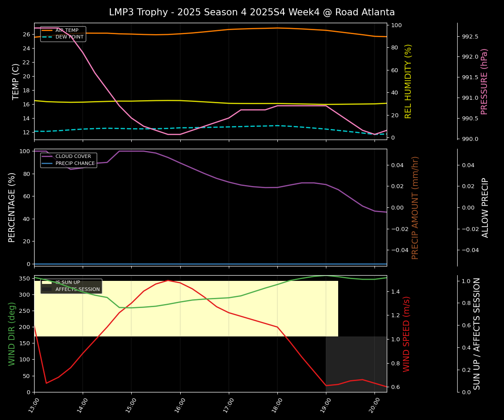Select the pink PRESSURE (hPa) axis label
The width and height of the screenshot is (504, 420).
(x=484, y=81)
